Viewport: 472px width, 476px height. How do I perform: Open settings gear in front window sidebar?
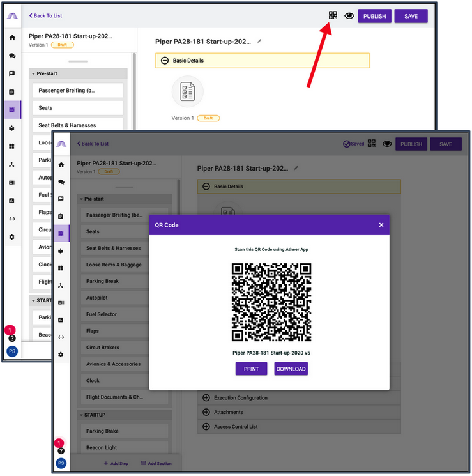[61, 354]
